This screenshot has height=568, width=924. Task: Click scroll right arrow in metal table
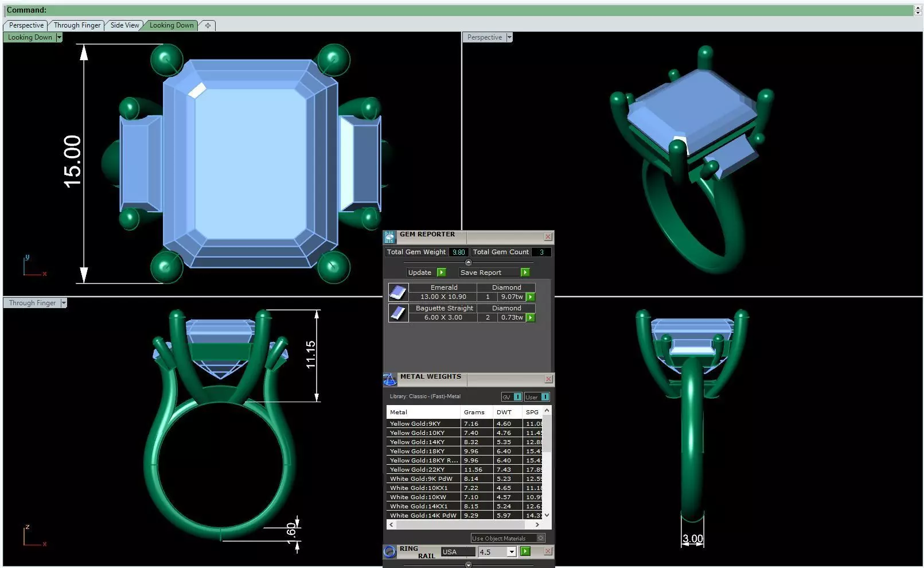(x=537, y=524)
